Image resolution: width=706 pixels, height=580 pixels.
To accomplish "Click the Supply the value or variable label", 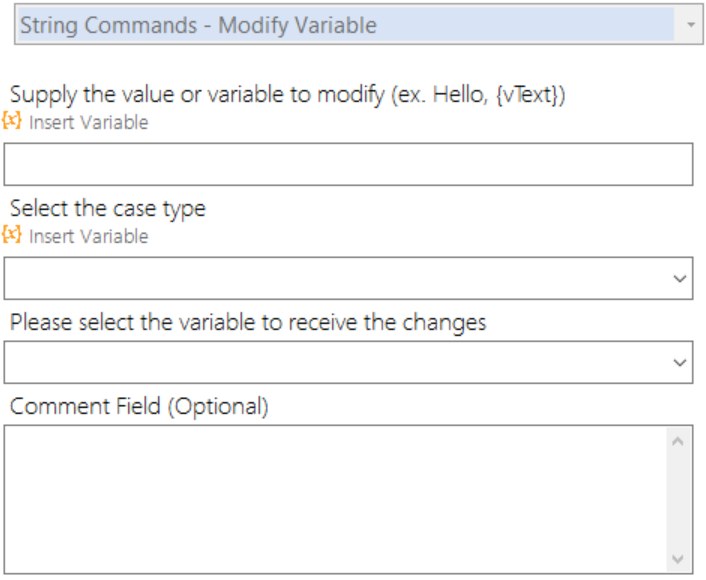I will [287, 95].
